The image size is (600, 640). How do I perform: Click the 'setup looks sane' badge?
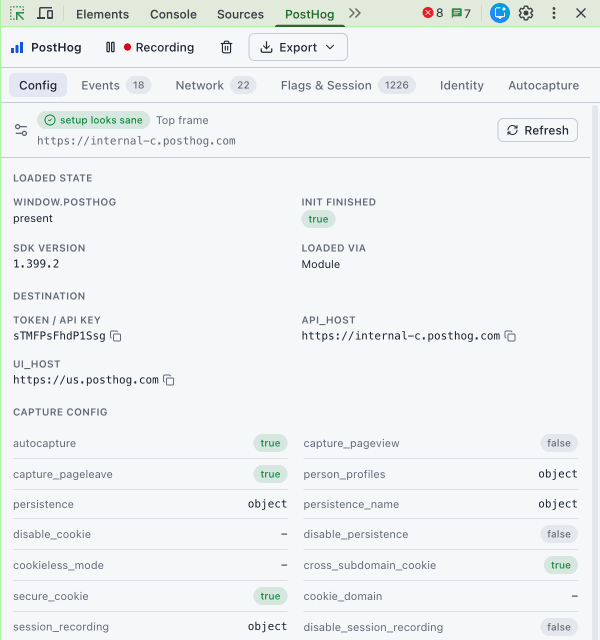click(93, 120)
